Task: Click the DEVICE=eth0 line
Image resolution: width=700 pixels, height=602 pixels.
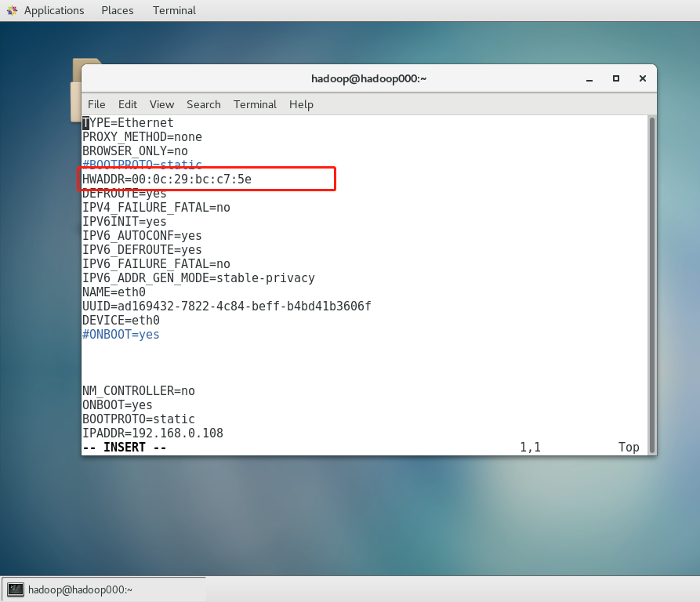Action: point(121,321)
